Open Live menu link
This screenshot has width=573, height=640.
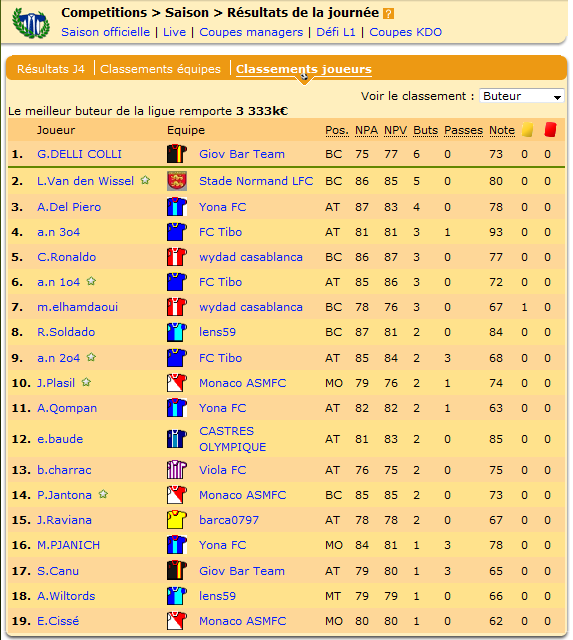(174, 32)
